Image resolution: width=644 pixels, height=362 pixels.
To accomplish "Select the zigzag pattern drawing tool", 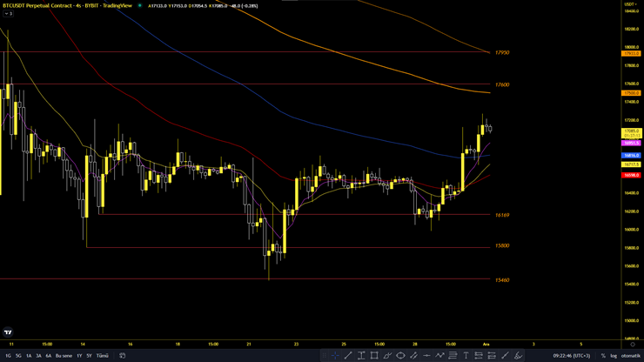I will click(x=439, y=355).
